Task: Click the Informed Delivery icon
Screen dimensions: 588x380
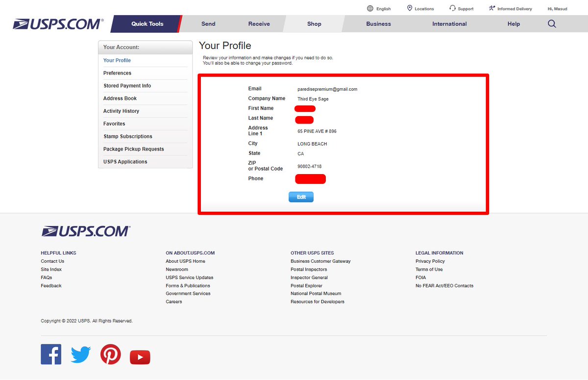Action: pyautogui.click(x=492, y=8)
